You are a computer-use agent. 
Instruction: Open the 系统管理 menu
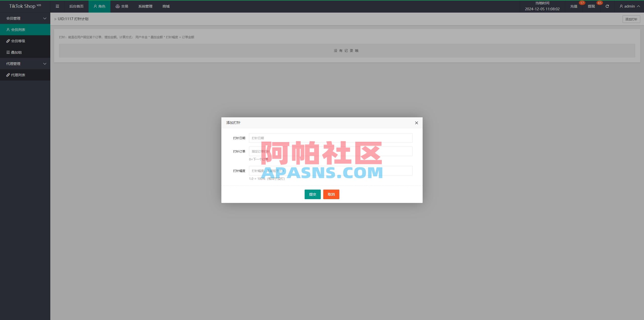(x=145, y=6)
